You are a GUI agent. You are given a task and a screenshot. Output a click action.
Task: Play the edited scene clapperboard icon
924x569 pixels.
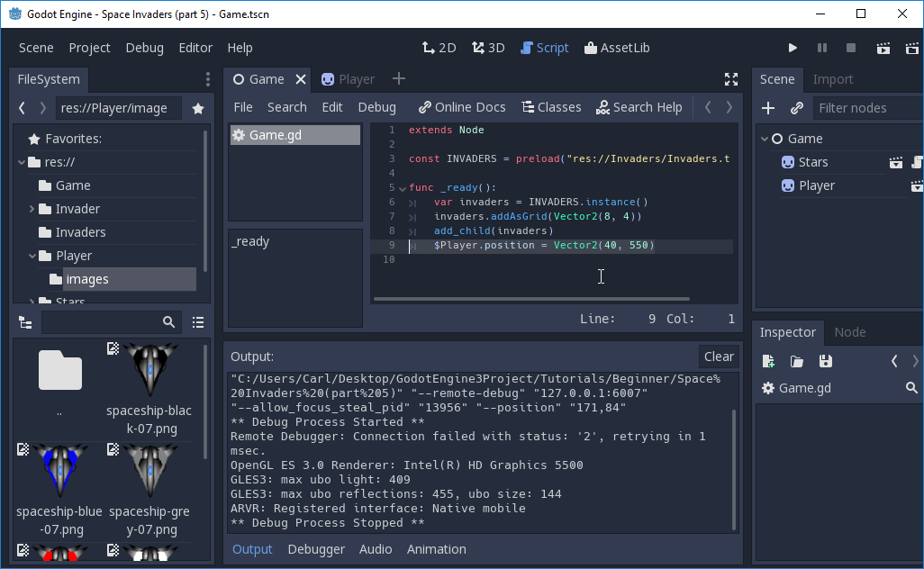883,48
